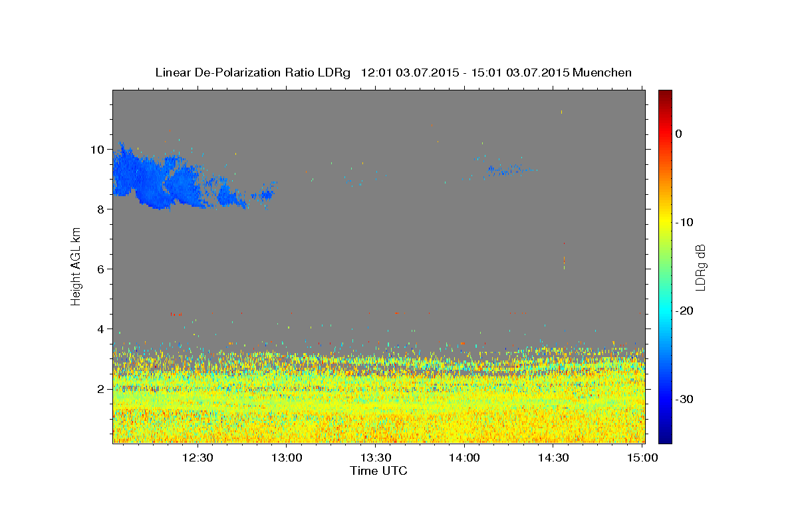
Task: Click the small blue cloud streak after 14:00
Action: click(509, 170)
